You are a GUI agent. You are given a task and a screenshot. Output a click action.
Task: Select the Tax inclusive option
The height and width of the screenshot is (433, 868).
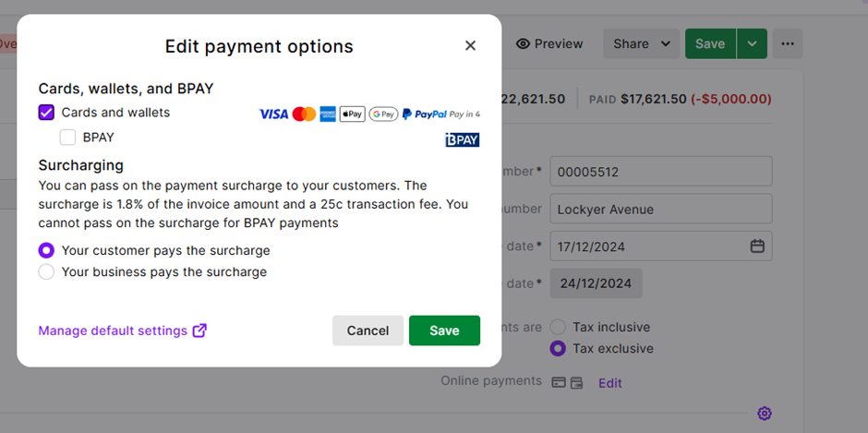click(558, 327)
